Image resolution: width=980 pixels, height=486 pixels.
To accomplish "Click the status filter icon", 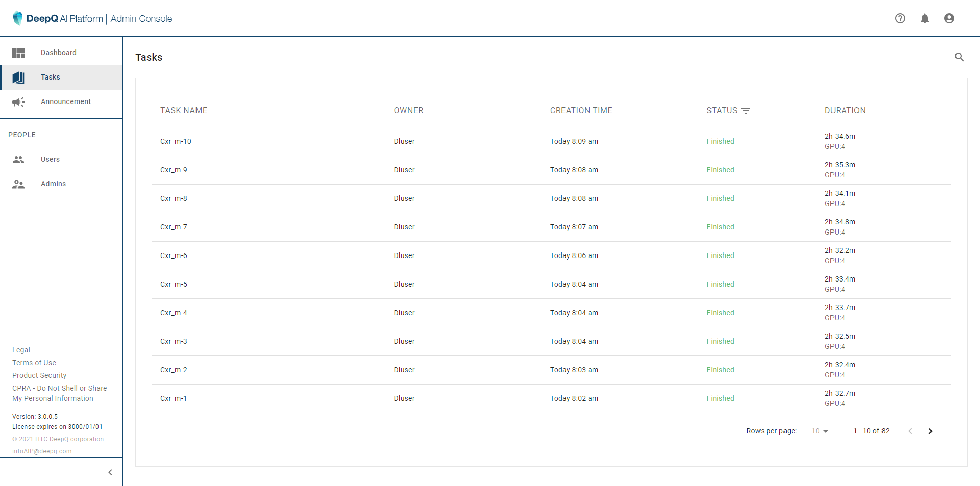I will tap(746, 111).
